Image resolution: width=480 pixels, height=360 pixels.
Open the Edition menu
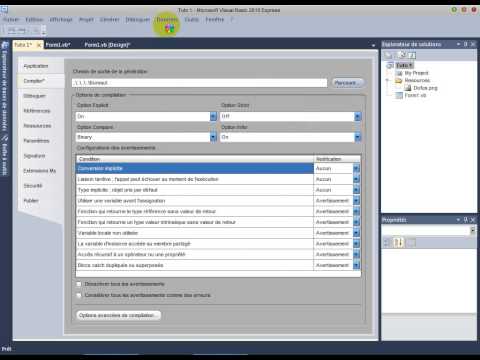tap(34, 20)
